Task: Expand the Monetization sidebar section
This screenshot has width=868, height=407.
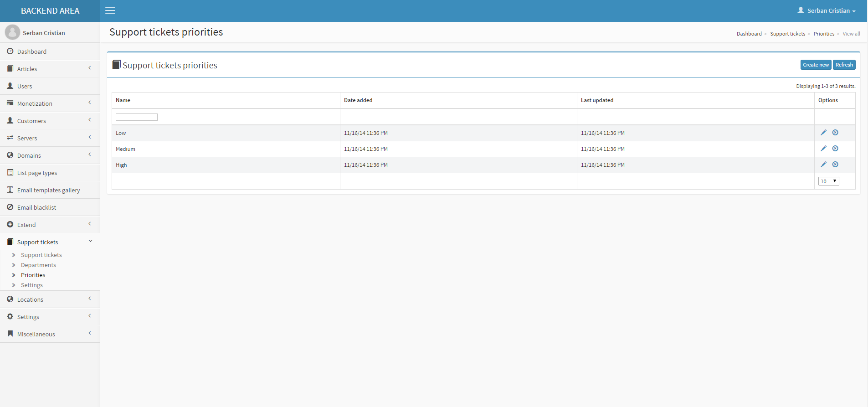Action: point(50,103)
